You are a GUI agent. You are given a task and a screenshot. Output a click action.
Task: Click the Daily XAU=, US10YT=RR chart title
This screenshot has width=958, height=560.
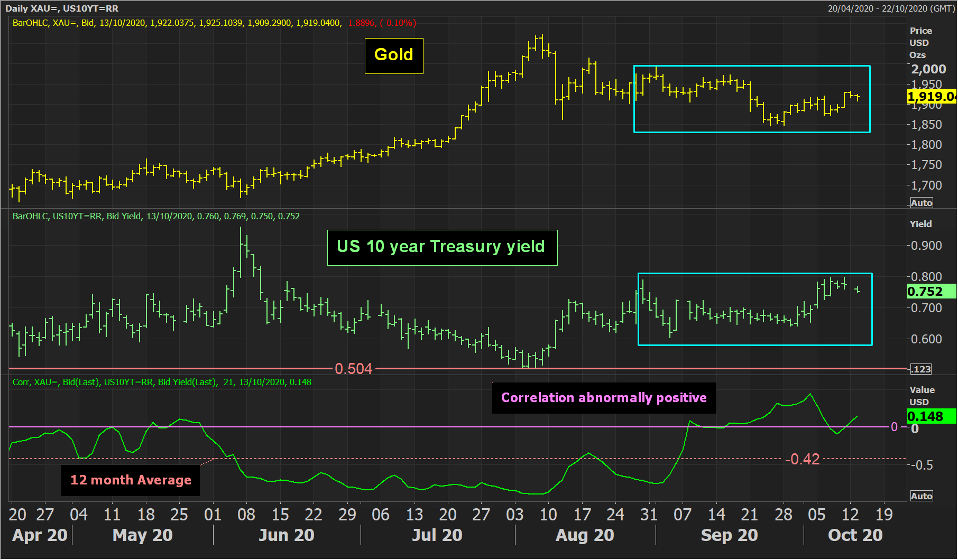(62, 8)
